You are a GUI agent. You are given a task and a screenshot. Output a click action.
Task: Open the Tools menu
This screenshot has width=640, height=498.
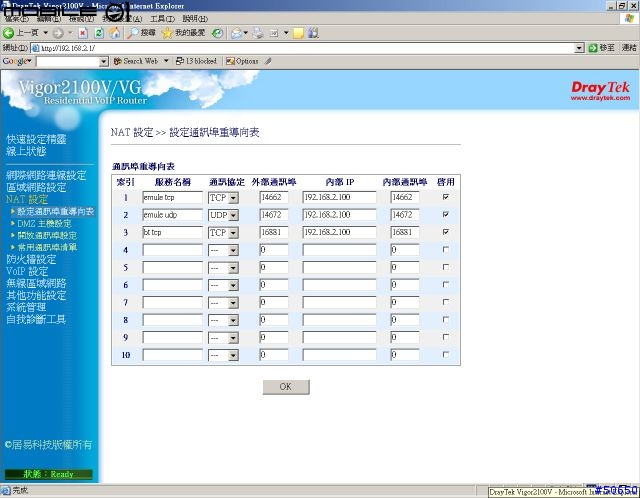point(162,19)
